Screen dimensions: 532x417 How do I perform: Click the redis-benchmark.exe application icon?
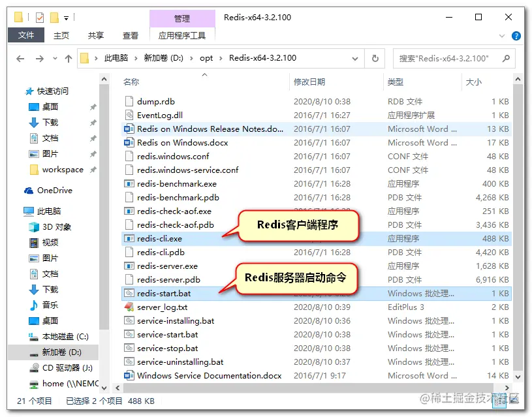coord(129,183)
